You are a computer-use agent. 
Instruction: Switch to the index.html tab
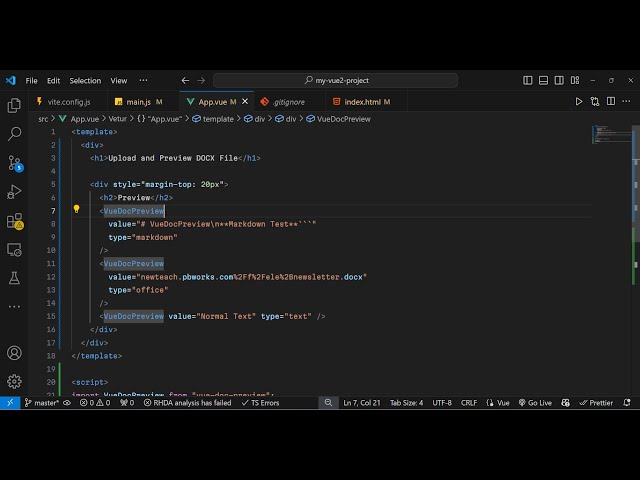[x=362, y=101]
